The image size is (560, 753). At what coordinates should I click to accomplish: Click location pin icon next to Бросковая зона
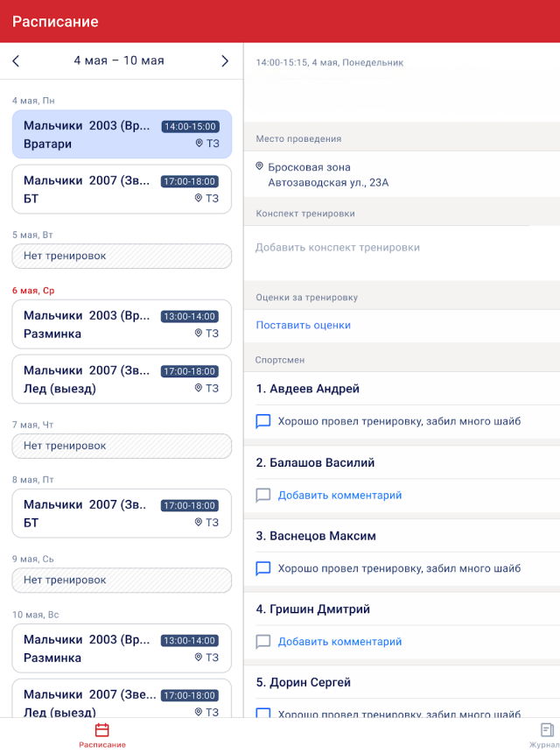(260, 166)
